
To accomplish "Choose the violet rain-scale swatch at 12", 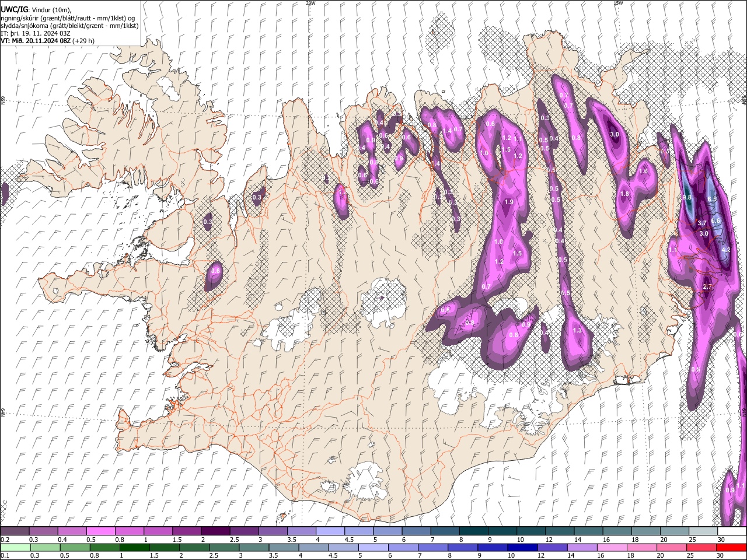I will pos(552,547).
